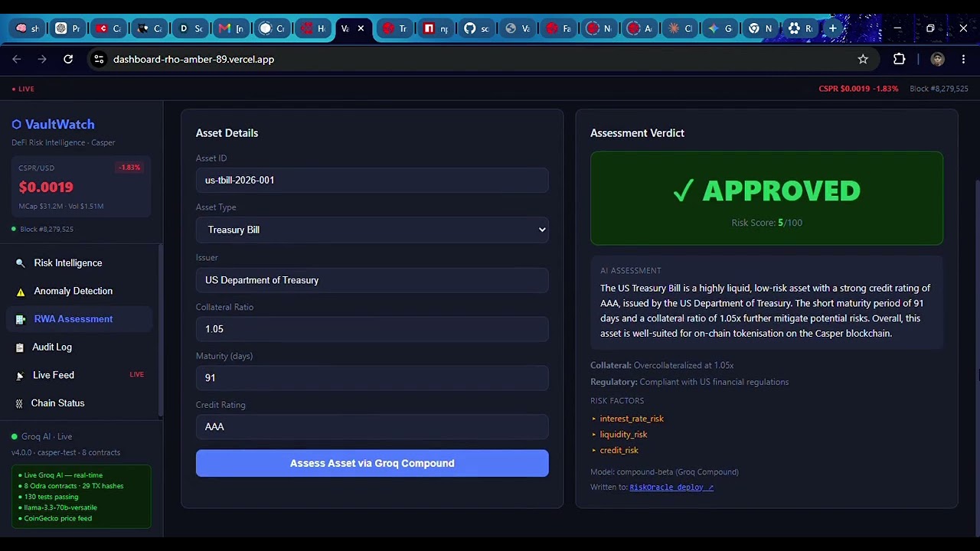Click the VaultWatch hexagon logo icon

(16, 124)
